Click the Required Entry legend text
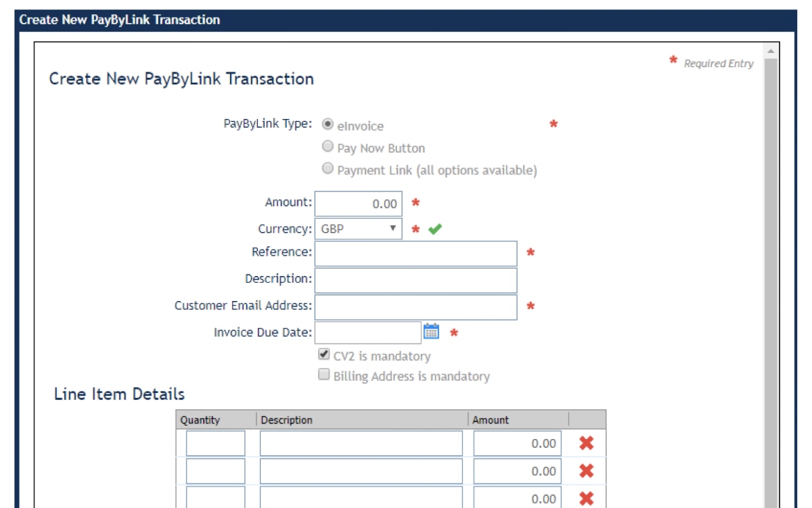Image resolution: width=812 pixels, height=508 pixels. click(719, 64)
